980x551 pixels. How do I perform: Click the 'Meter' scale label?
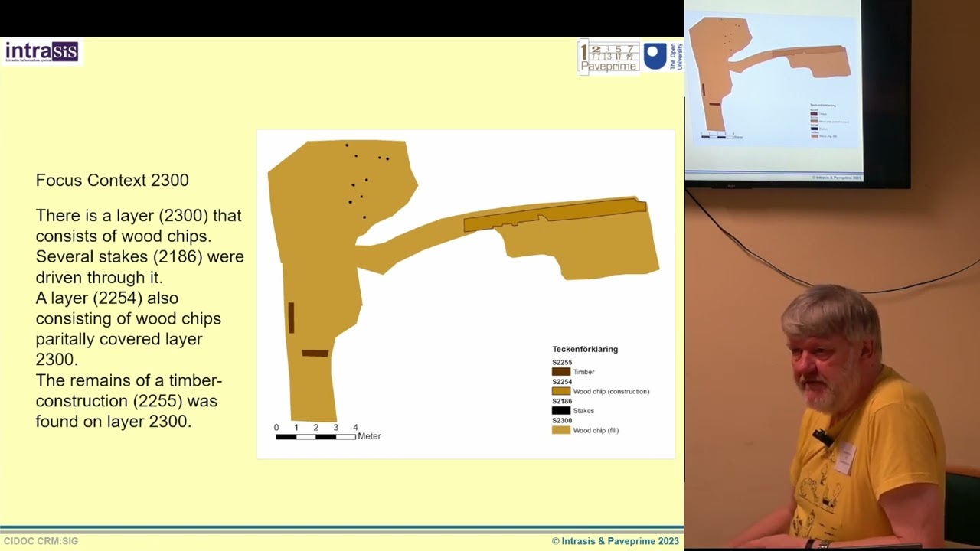coord(369,436)
